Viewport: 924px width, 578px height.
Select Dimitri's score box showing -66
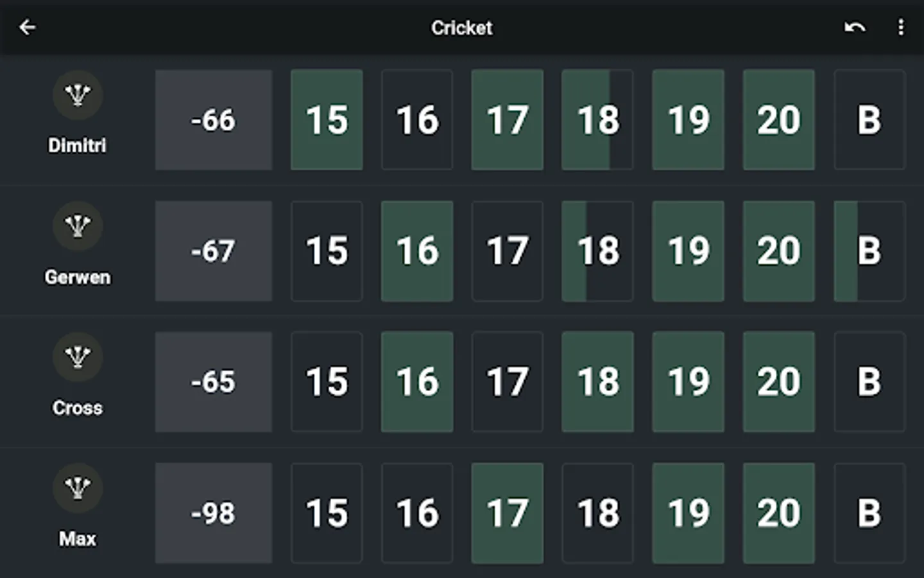(x=214, y=120)
